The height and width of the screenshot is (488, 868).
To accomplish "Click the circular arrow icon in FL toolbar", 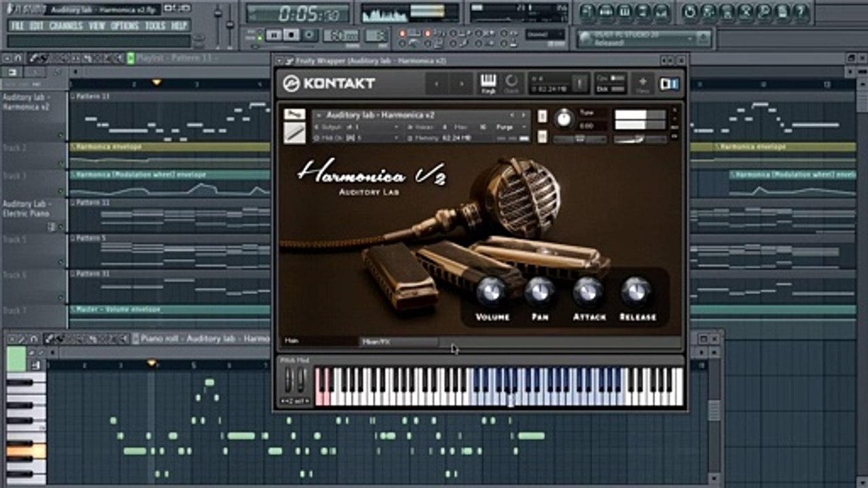I will [x=690, y=12].
